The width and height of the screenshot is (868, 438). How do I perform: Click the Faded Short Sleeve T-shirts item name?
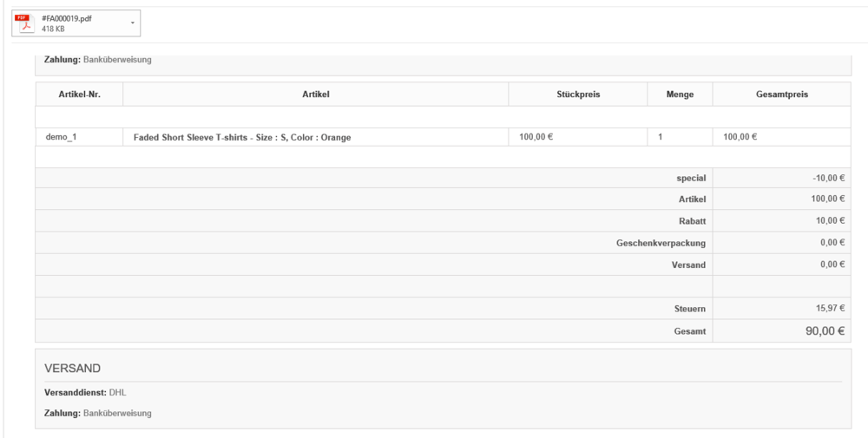pyautogui.click(x=242, y=138)
